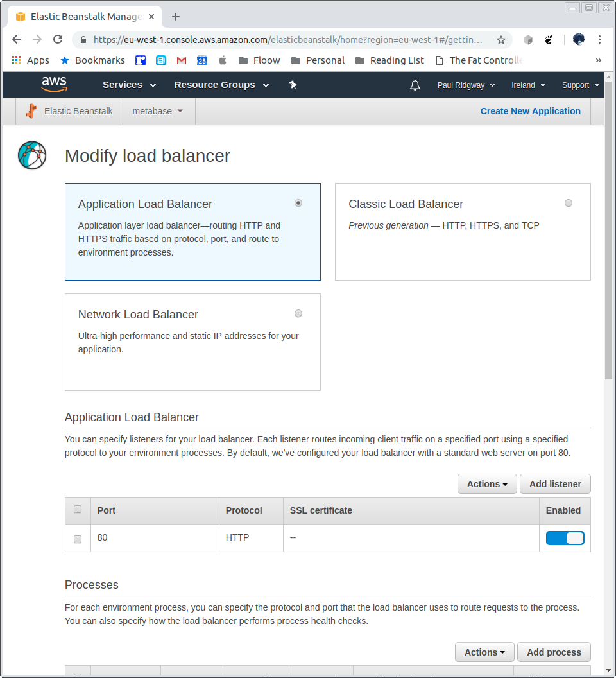Click the Elastic Beanstalk service icon
Image resolution: width=616 pixels, height=678 pixels.
point(31,111)
